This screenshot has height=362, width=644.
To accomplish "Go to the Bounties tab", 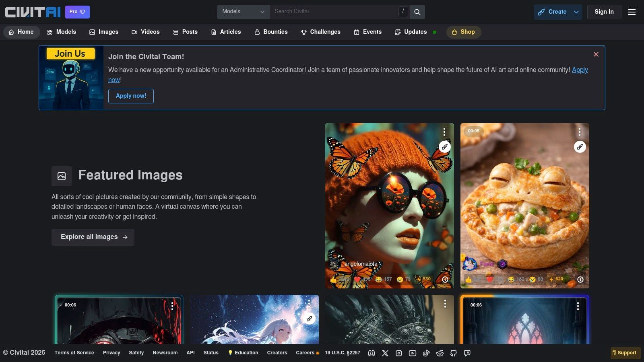I will 271,32.
